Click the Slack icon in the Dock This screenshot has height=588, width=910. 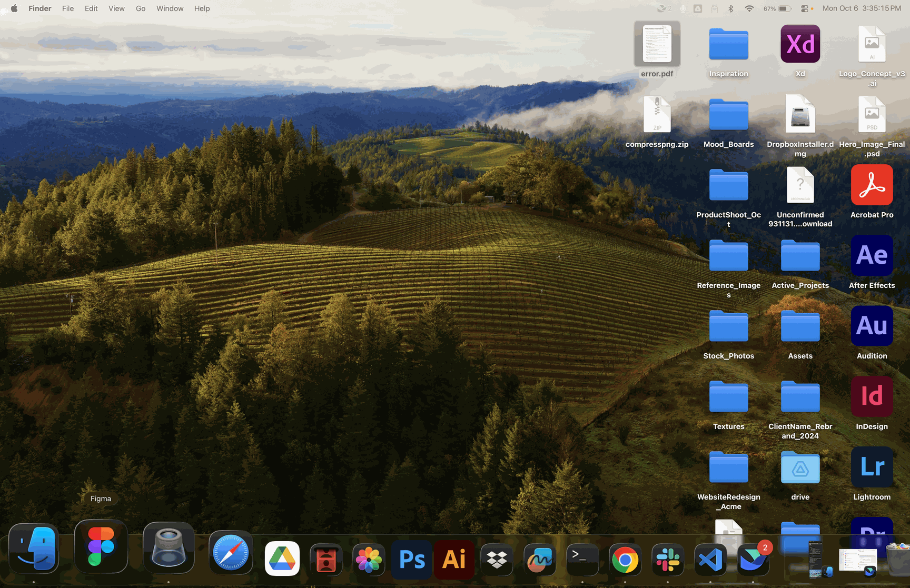coord(668,559)
